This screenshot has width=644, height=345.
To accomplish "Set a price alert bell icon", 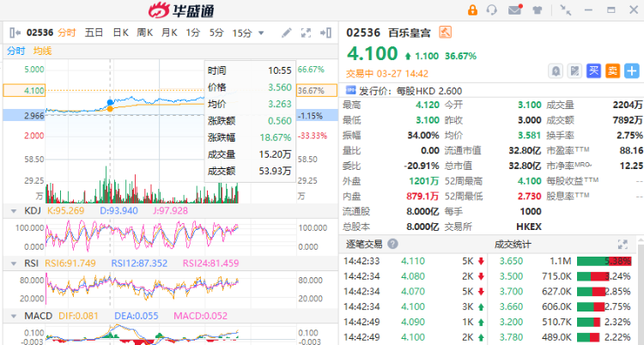I will 556,70.
